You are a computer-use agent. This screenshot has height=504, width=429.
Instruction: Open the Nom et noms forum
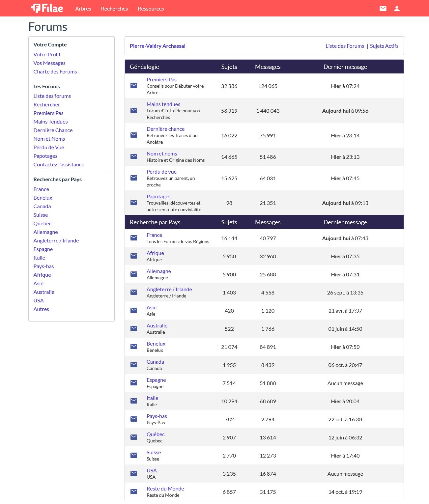162,154
